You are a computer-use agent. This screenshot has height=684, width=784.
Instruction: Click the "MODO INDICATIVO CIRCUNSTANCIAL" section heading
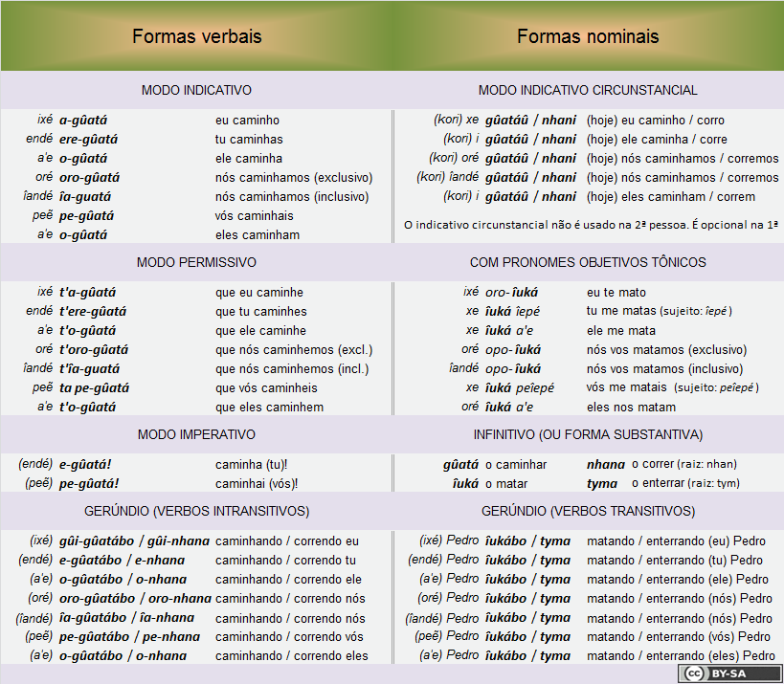point(588,90)
